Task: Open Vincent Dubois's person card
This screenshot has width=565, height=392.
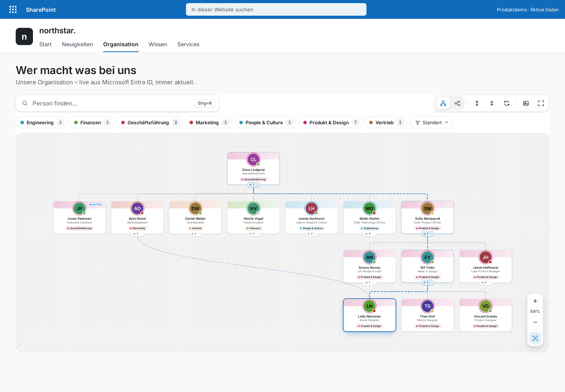Action: coord(485,315)
